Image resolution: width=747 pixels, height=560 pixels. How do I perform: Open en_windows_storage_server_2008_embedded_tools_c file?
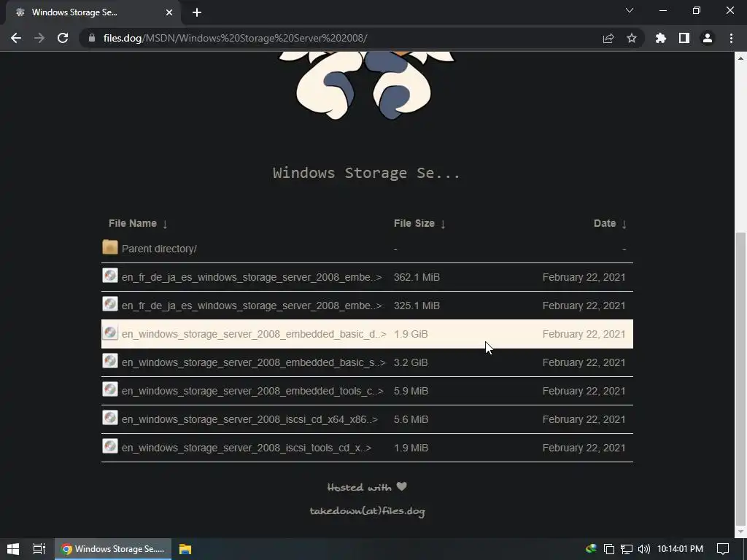(252, 391)
